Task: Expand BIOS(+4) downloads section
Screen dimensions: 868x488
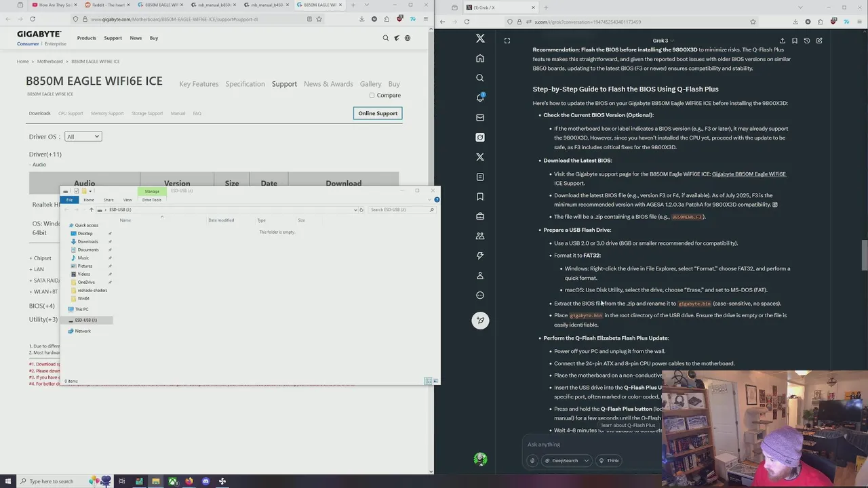Action: pos(42,306)
